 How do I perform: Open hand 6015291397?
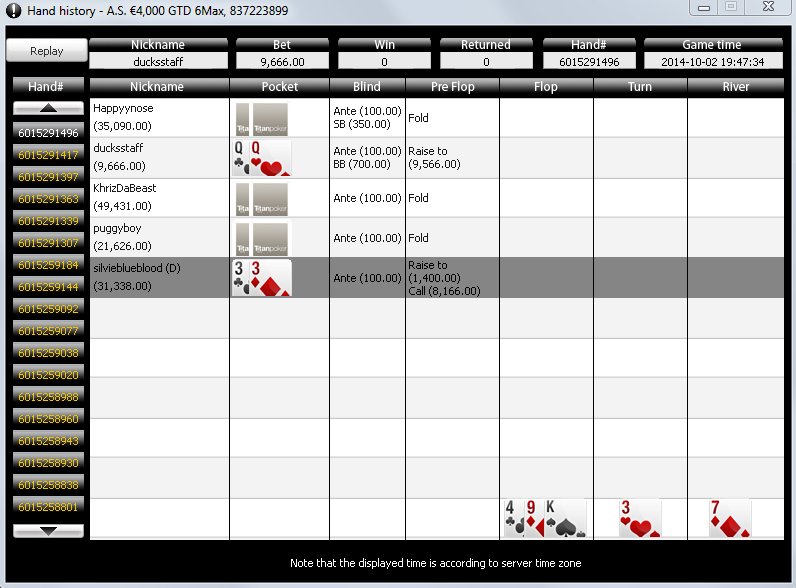48,177
